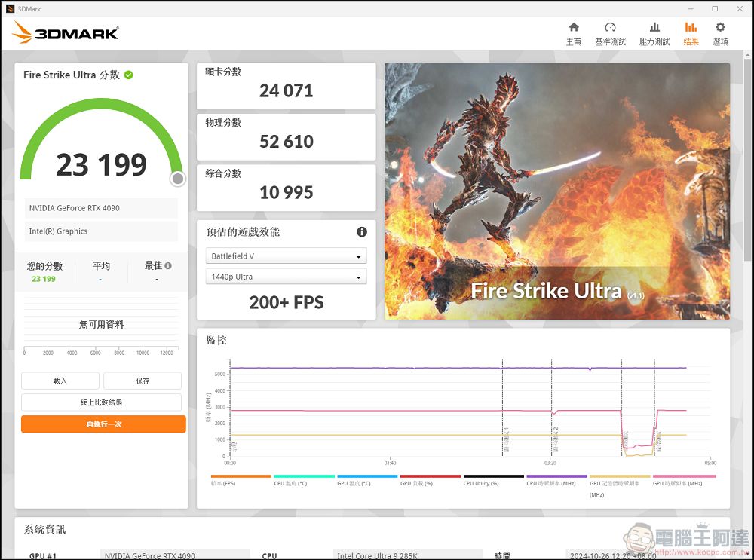The width and height of the screenshot is (754, 560).
Task: Toggle the GPU temperature blue legend swatch
Action: pyautogui.click(x=367, y=476)
